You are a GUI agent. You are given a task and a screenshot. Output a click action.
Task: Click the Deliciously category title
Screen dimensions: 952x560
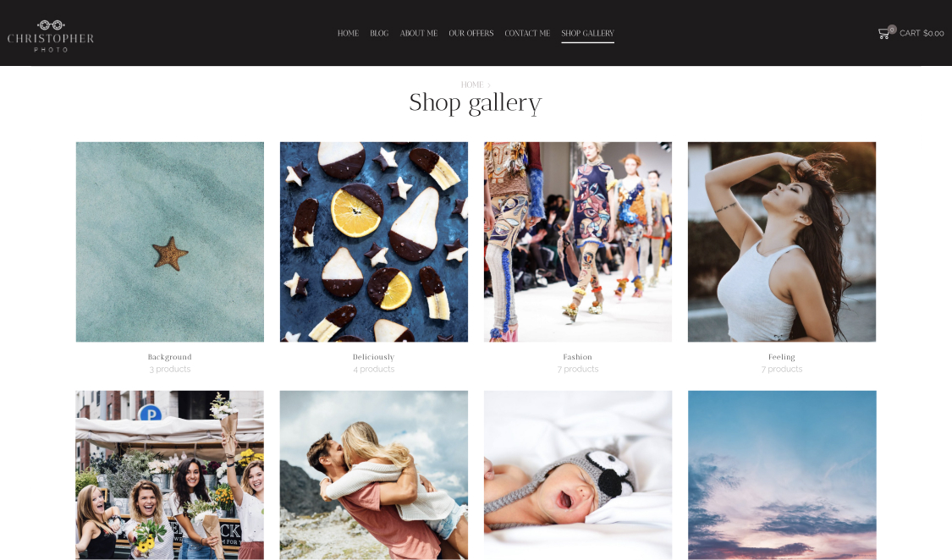click(x=374, y=357)
